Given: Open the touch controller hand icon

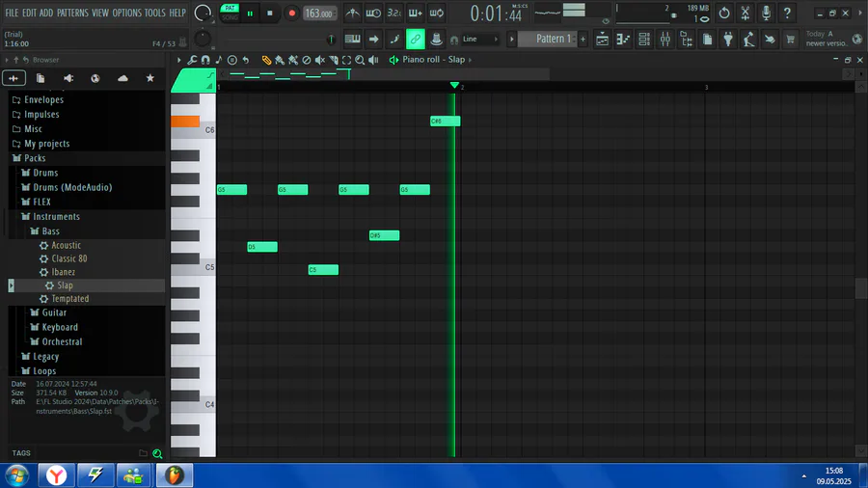Looking at the screenshot, I should tap(770, 40).
